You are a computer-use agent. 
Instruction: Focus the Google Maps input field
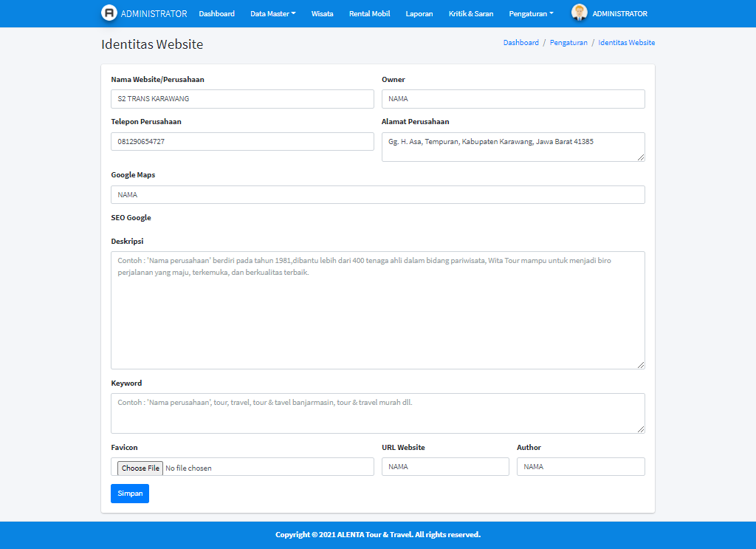pyautogui.click(x=377, y=194)
